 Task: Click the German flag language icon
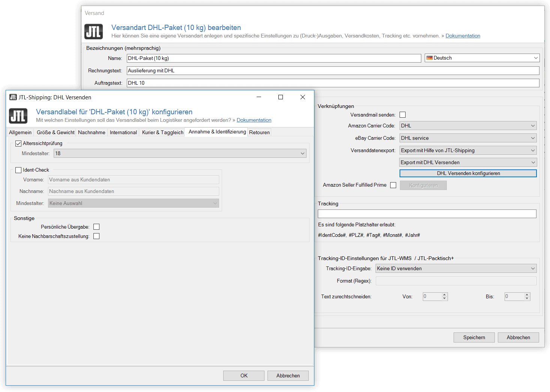click(x=430, y=58)
